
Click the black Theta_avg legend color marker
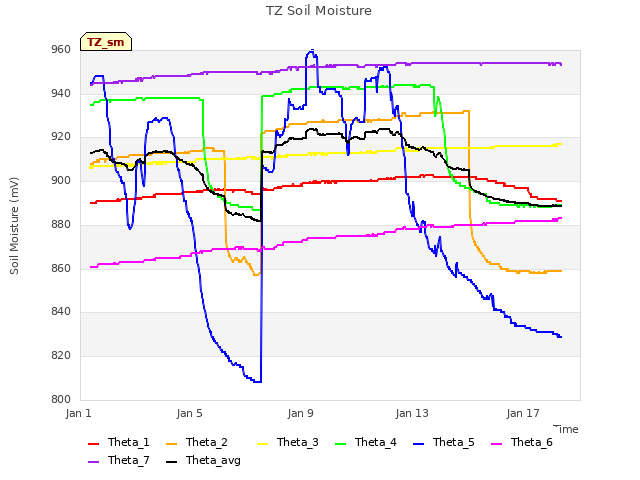pos(171,462)
